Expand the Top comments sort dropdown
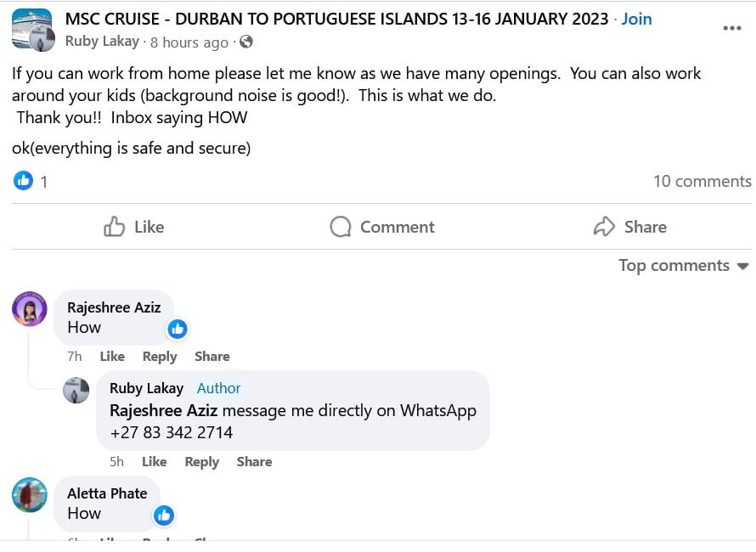The image size is (756, 552). pos(684,266)
